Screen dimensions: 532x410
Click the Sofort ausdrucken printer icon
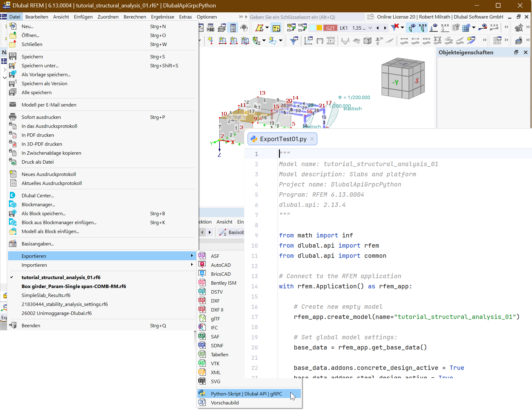pos(13,117)
